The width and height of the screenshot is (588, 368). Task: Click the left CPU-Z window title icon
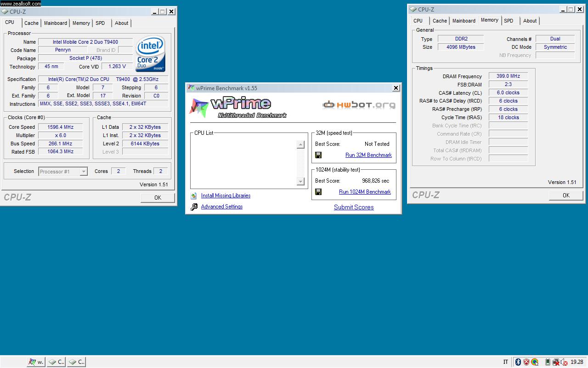click(x=5, y=11)
